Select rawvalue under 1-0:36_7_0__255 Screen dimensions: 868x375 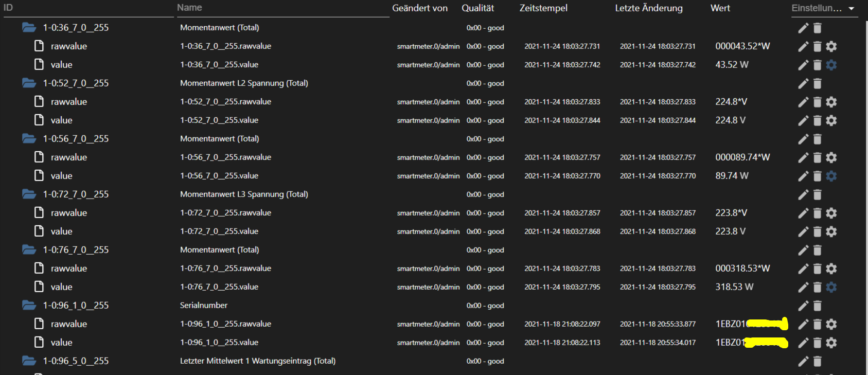[x=69, y=46]
